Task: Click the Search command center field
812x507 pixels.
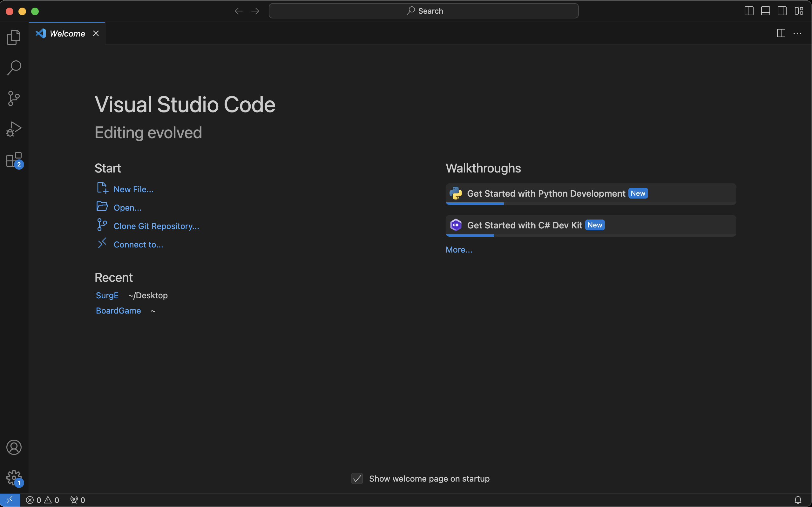Action: [x=423, y=11]
